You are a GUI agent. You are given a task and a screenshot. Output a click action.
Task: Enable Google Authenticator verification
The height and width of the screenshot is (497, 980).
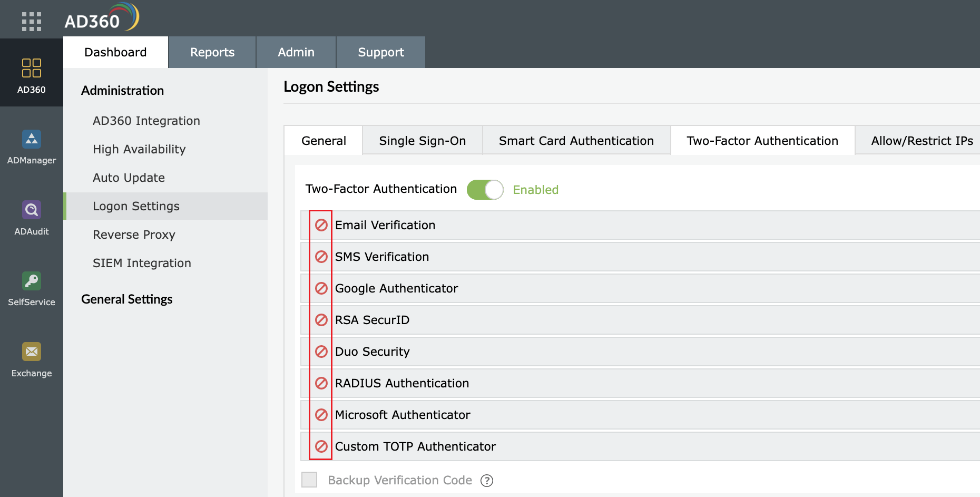pyautogui.click(x=321, y=288)
